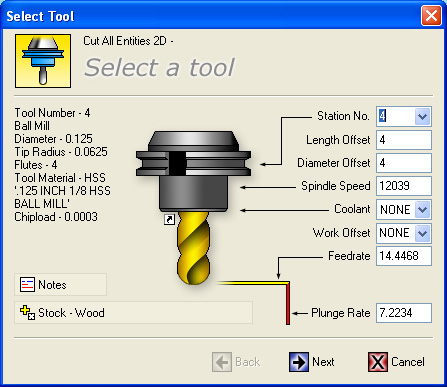This screenshot has width=447, height=387.
Task: Click the greyed Back arrow icon
Action: point(222,362)
